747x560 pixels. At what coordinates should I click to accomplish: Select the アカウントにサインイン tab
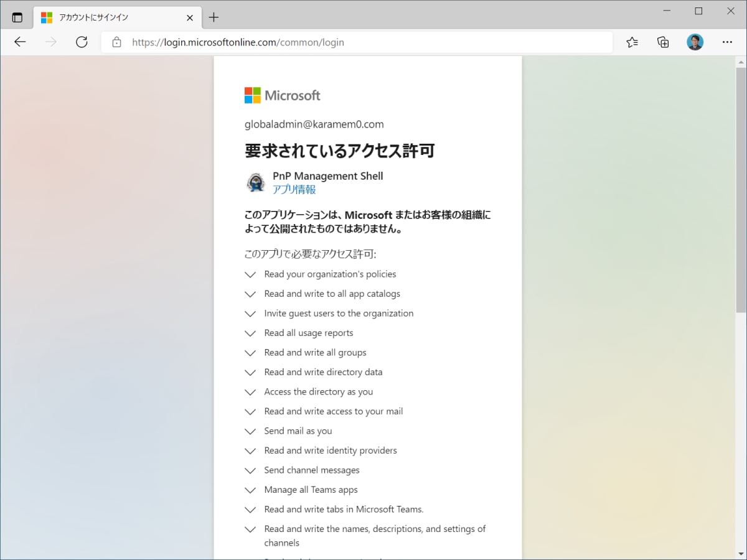118,17
